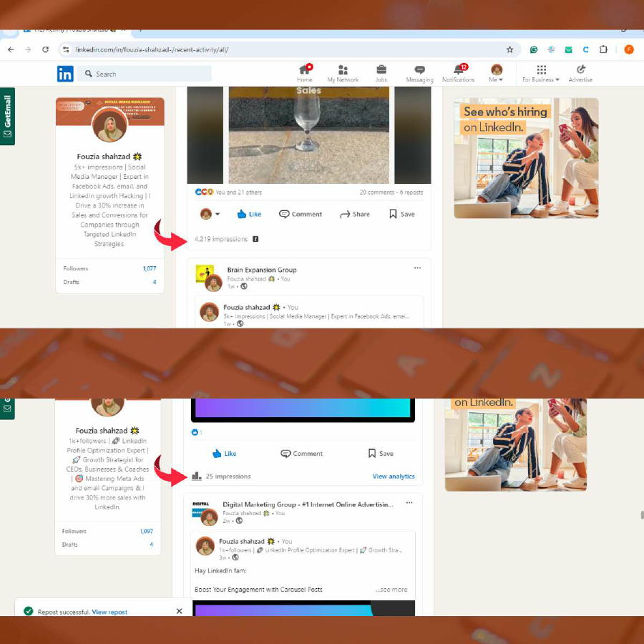
Task: Click the browser reload icon
Action: (x=45, y=49)
